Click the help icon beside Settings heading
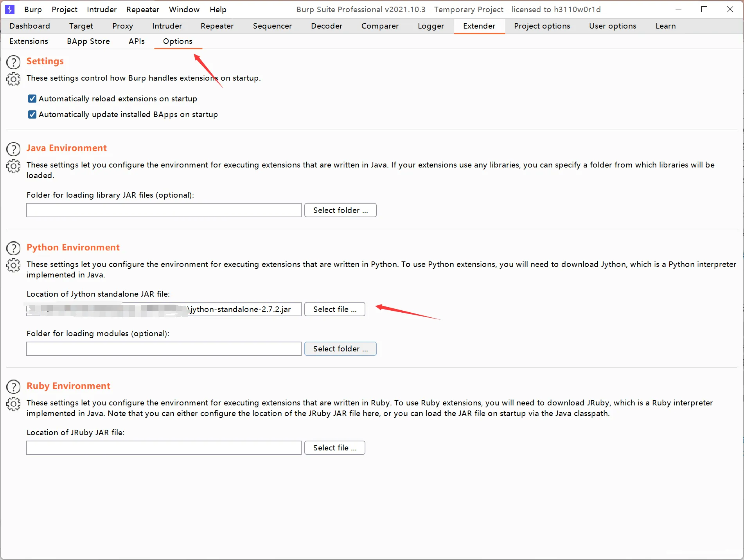The height and width of the screenshot is (560, 744). coord(13,62)
